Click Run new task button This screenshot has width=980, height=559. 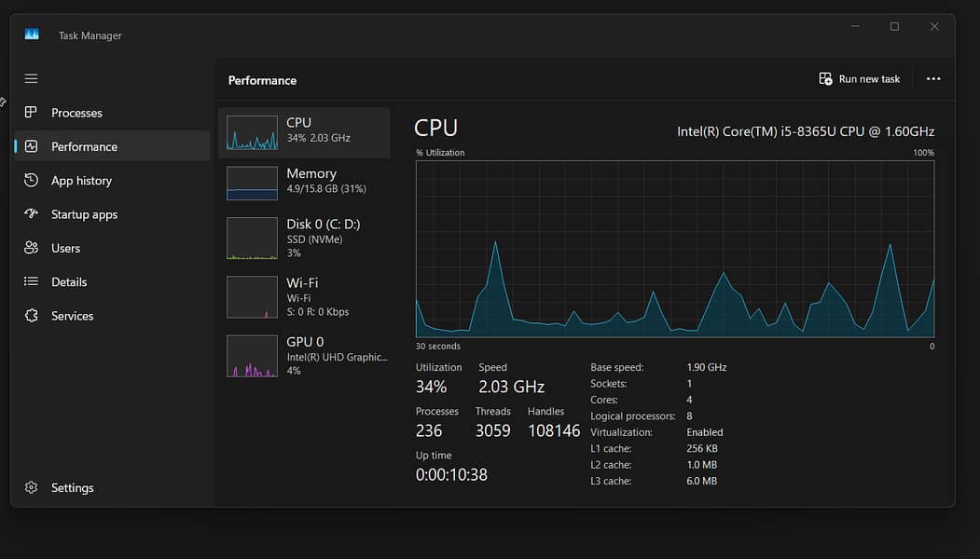coord(859,79)
